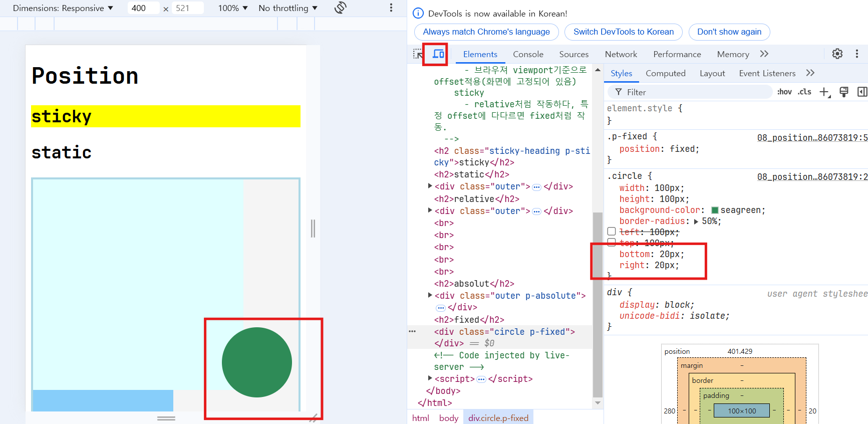Screen dimensions: 868x424
Task: Select the h2 static element line
Action: [x=471, y=174]
